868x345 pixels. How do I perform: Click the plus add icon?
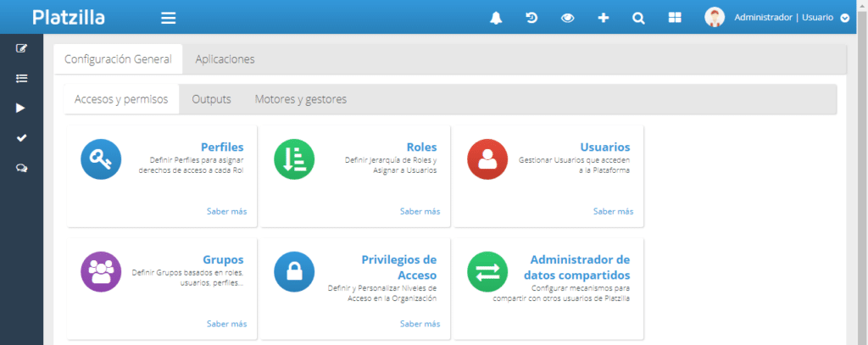click(x=604, y=18)
